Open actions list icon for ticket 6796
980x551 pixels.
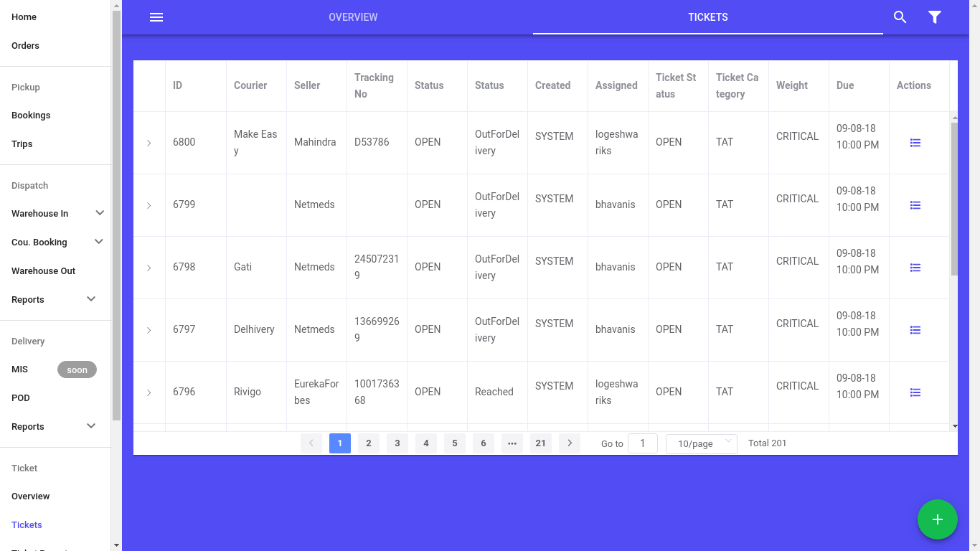(915, 392)
